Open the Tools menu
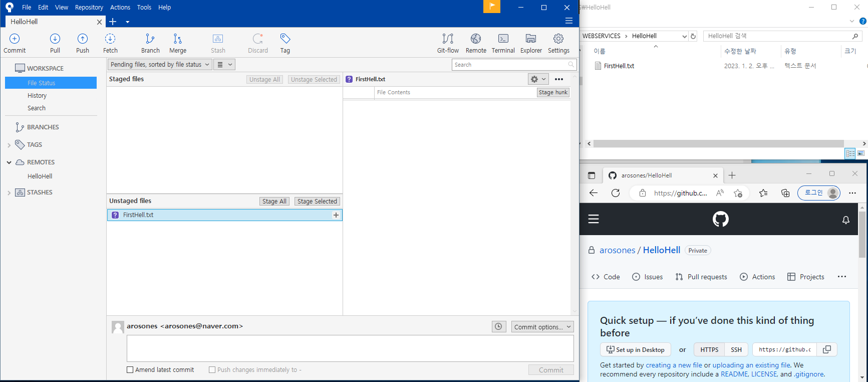Viewport: 868px width, 382px height. coord(144,7)
